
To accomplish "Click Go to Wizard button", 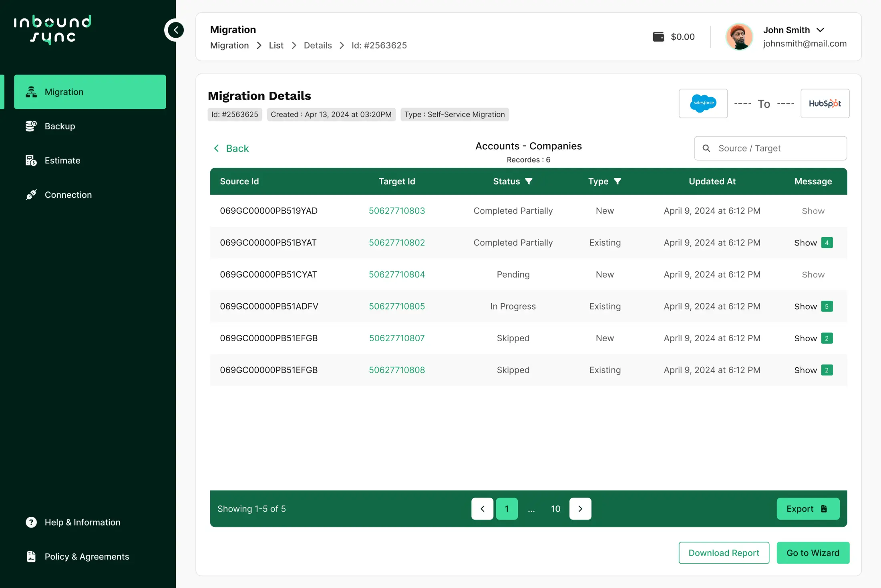I will click(813, 553).
